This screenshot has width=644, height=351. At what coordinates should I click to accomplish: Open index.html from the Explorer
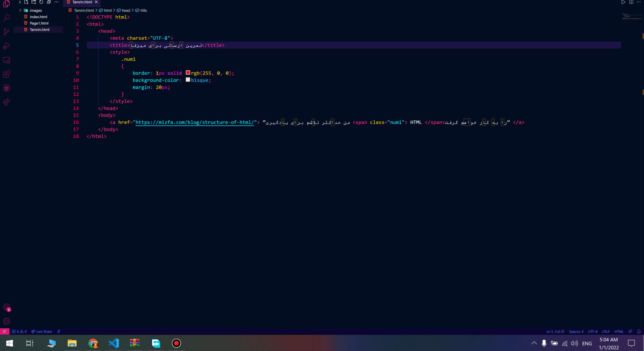(39, 17)
